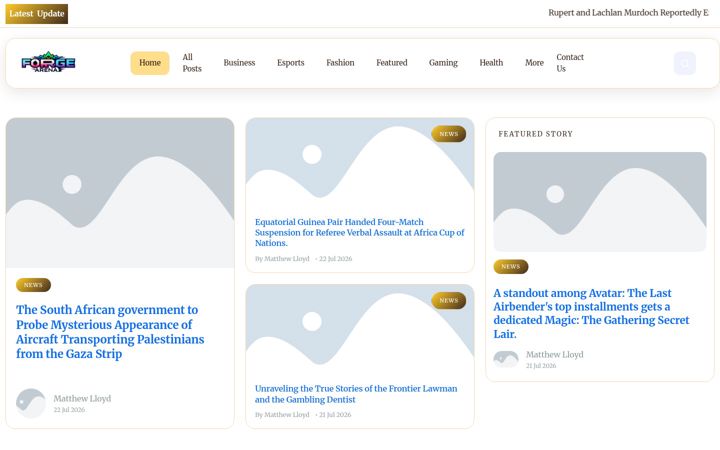This screenshot has height=450, width=720.
Task: Go to the Home menu item
Action: 150,63
